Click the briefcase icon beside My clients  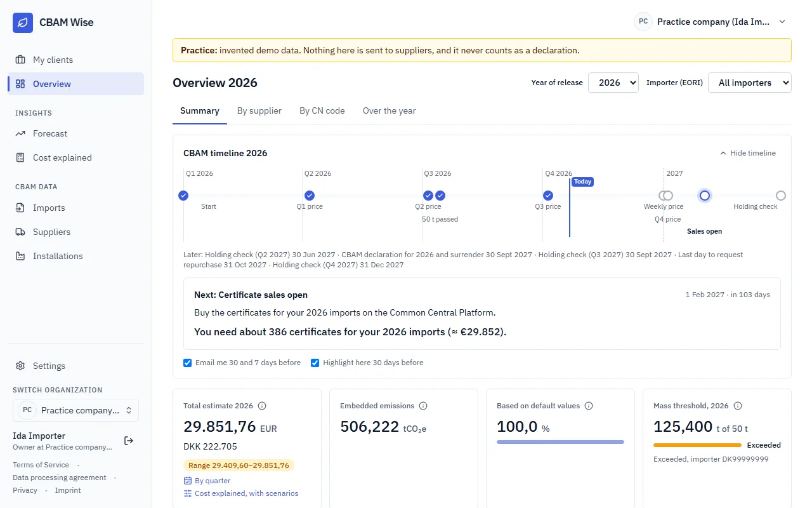20,60
